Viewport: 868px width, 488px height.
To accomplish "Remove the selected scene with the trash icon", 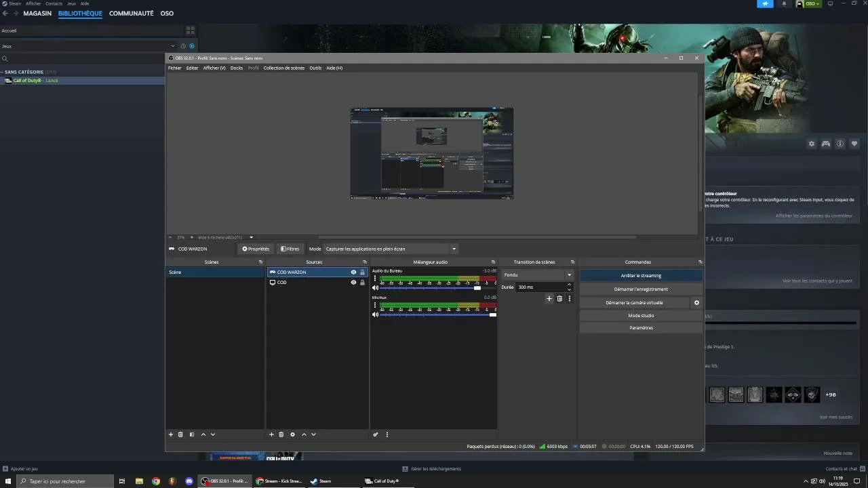I will (180, 434).
